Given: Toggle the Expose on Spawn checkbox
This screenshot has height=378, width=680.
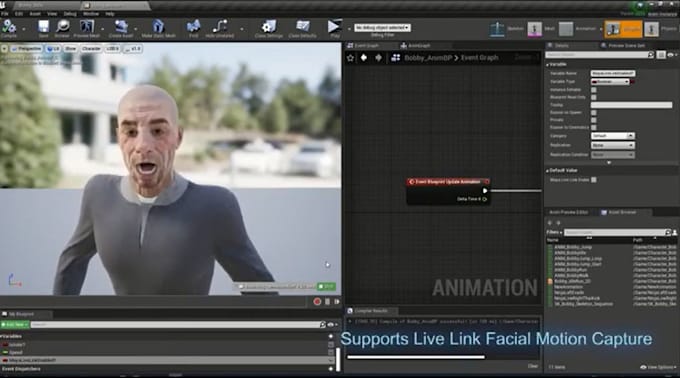Looking at the screenshot, I should click(x=594, y=113).
